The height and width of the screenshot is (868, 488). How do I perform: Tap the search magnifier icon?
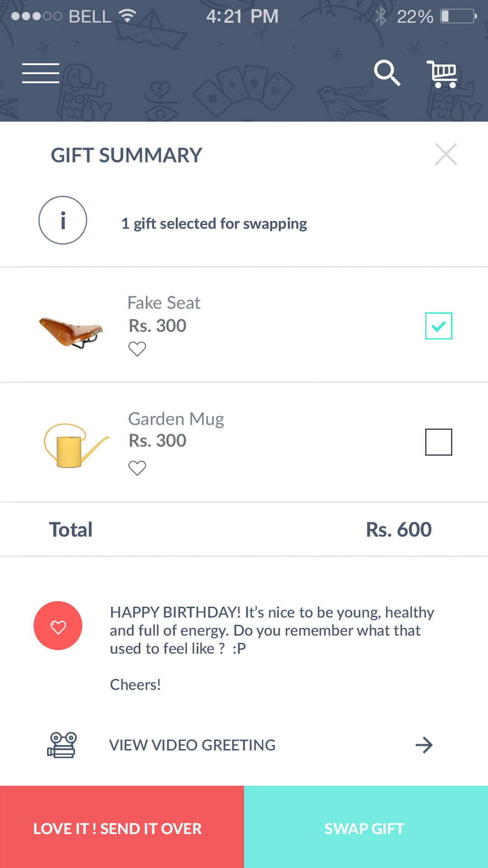[x=387, y=73]
